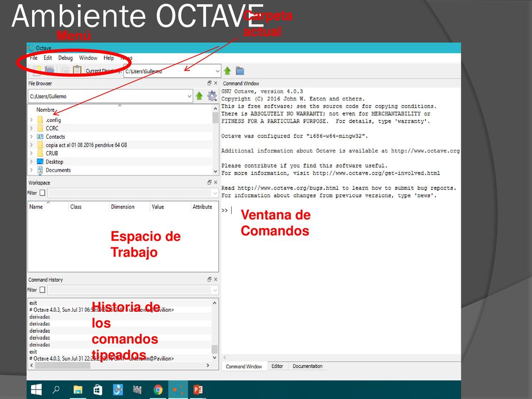Open the Current Directory dropdown
Viewport: 532px width, 399px height.
[218, 71]
